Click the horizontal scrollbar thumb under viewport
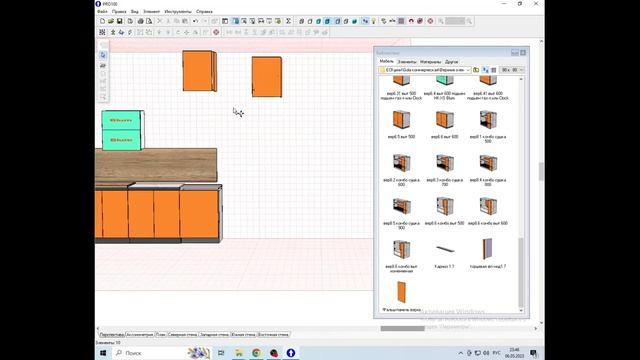This screenshot has height=360, width=640. [402, 328]
